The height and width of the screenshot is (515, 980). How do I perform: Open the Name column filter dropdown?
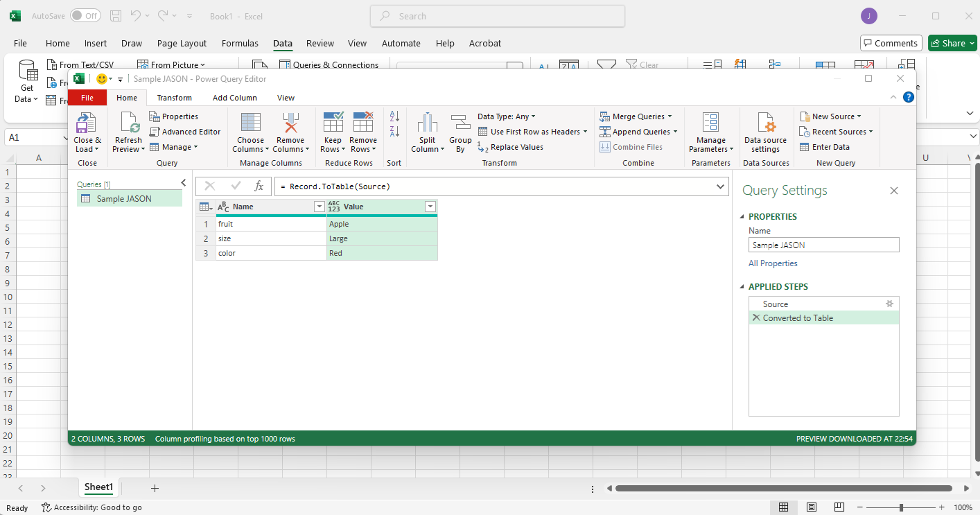pos(319,207)
